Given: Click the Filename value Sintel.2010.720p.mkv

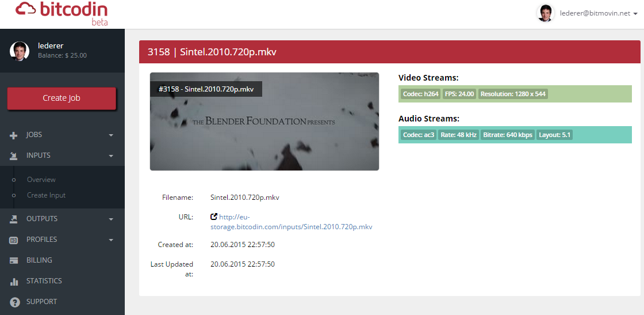Looking at the screenshot, I should [245, 198].
